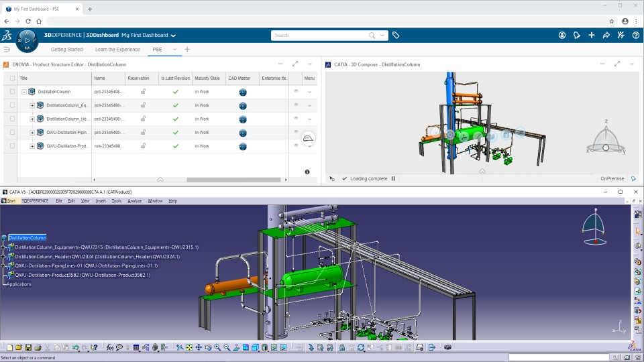Toggle eye visibility for DistillationColumn row
This screenshot has width=644, height=362.
point(296,91)
